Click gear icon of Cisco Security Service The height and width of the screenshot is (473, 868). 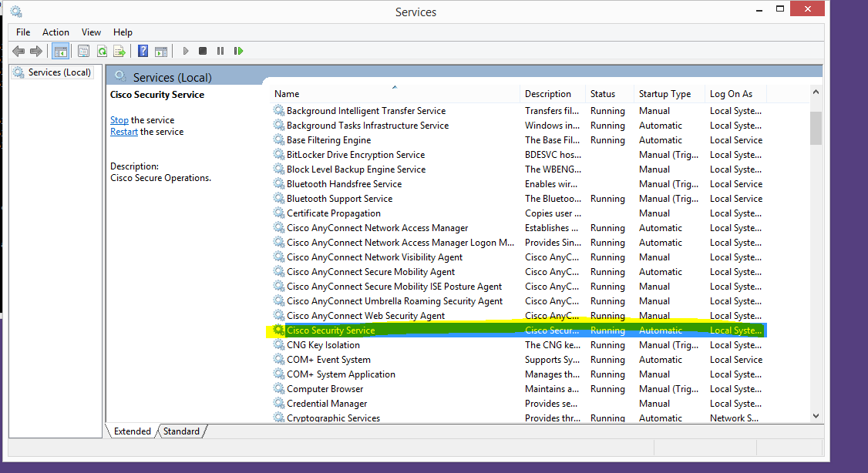pos(279,330)
